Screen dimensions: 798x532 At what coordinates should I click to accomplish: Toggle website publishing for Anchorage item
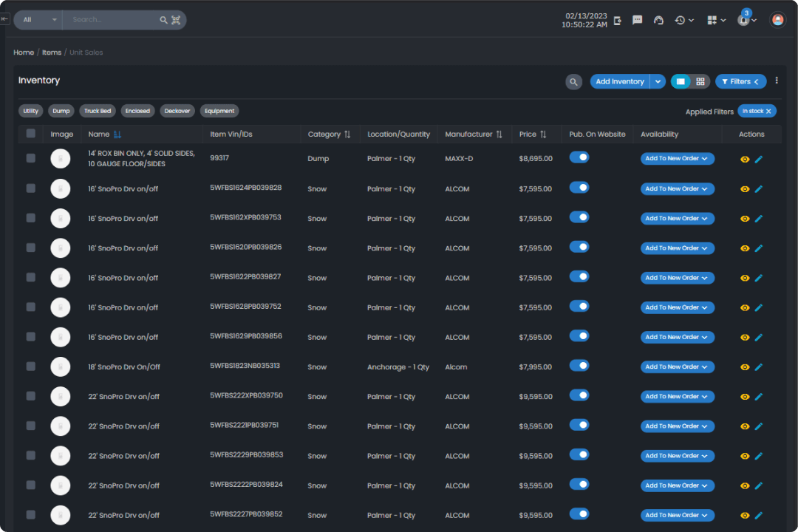[x=579, y=366]
